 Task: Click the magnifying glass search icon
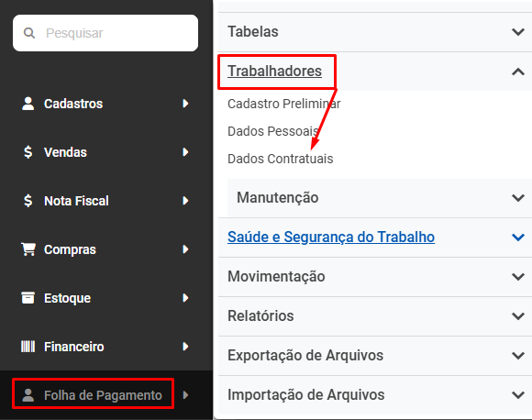[29, 33]
